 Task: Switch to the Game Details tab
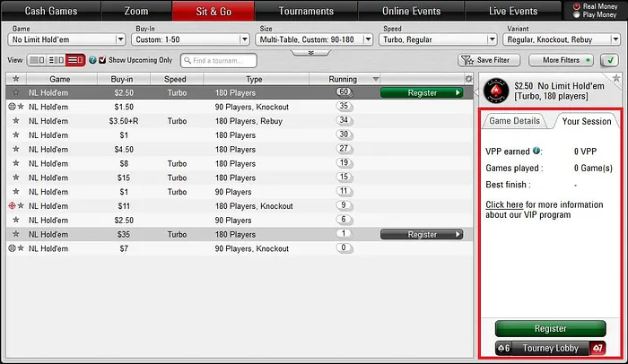tap(515, 121)
